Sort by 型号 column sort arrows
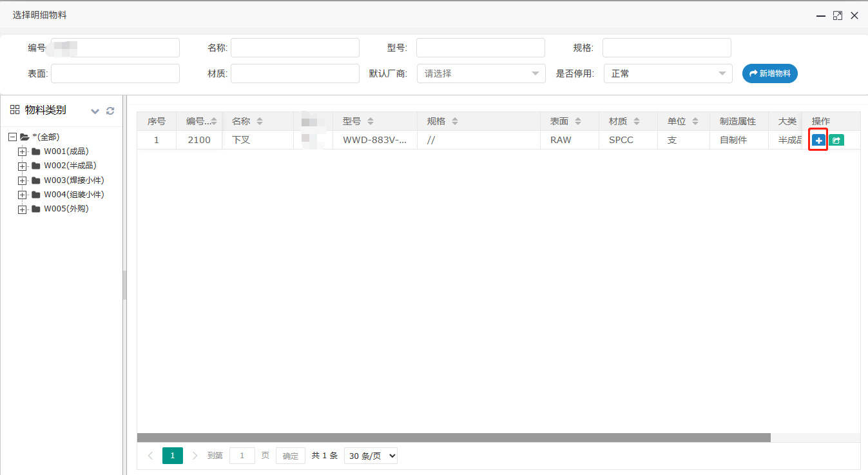Viewport: 868px width, 475px height. click(371, 121)
